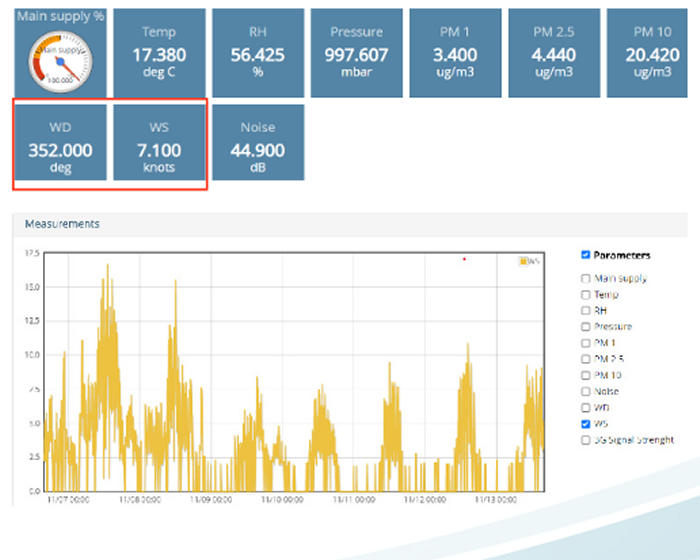Tick the PM 2.5 parameter checkbox
Screen dimensions: 700x560
pos(586,359)
